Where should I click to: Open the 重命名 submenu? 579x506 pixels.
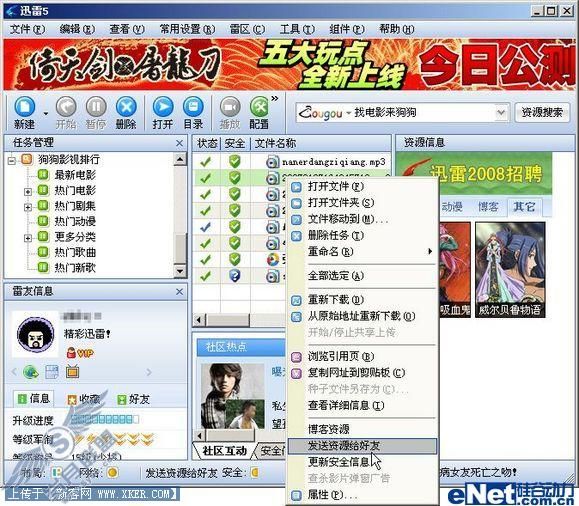coord(363,252)
